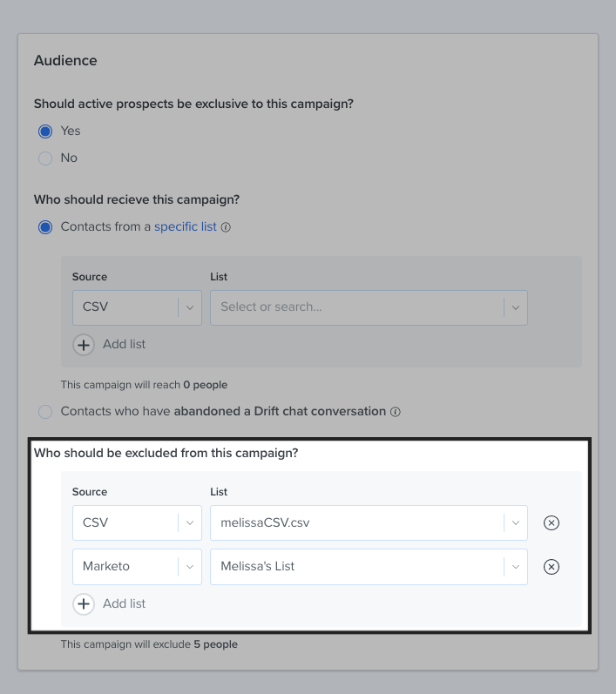Open exclusion Source dropdown showing CSV
The width and height of the screenshot is (616, 694).
point(138,522)
